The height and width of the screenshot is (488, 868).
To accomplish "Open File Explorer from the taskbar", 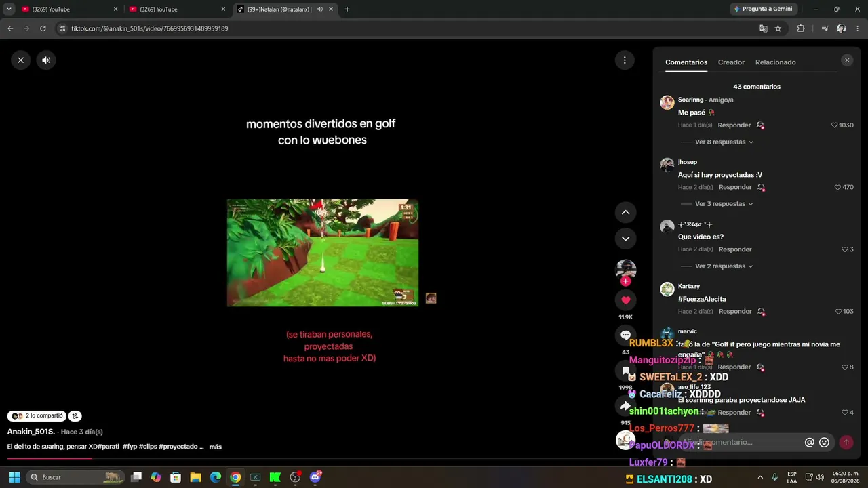I will tap(195, 477).
